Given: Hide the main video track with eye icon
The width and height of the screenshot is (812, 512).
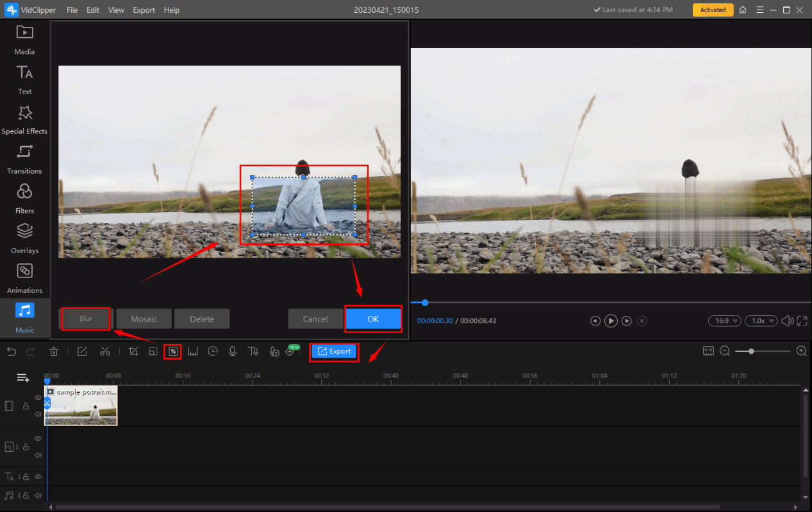Looking at the screenshot, I should (38, 398).
